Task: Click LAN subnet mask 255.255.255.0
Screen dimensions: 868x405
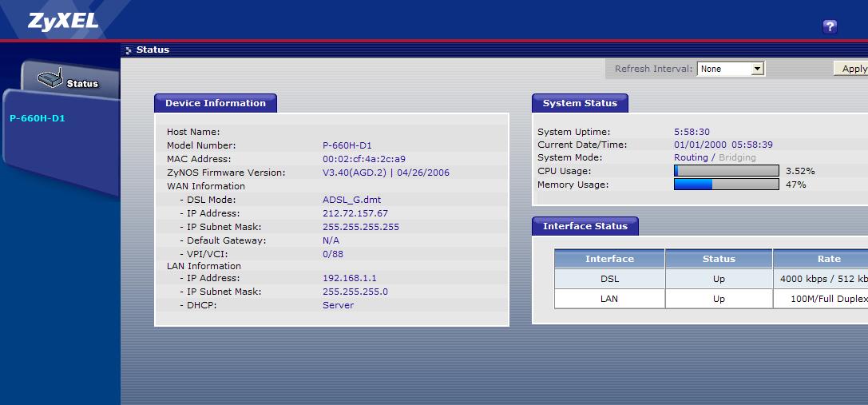Action: point(355,292)
